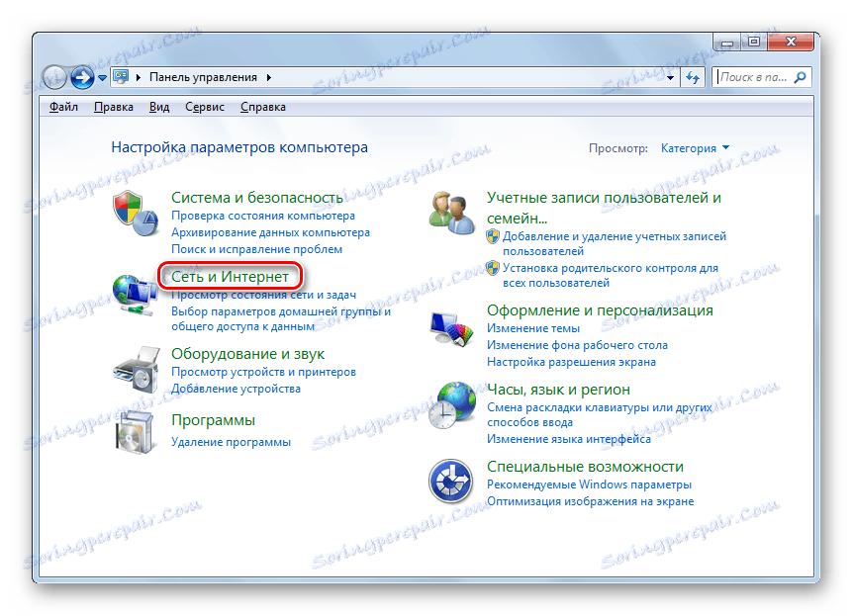Open the recent pages dropdown arrow

point(102,78)
